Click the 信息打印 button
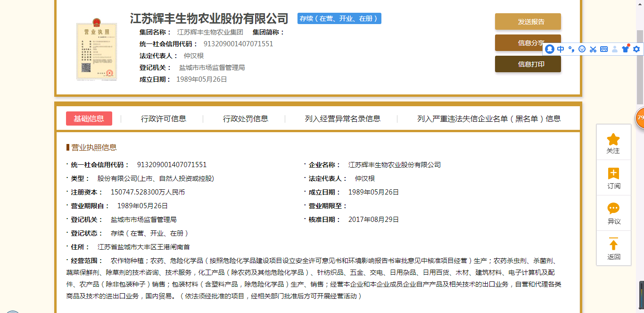644x313 pixels. pyautogui.click(x=528, y=64)
